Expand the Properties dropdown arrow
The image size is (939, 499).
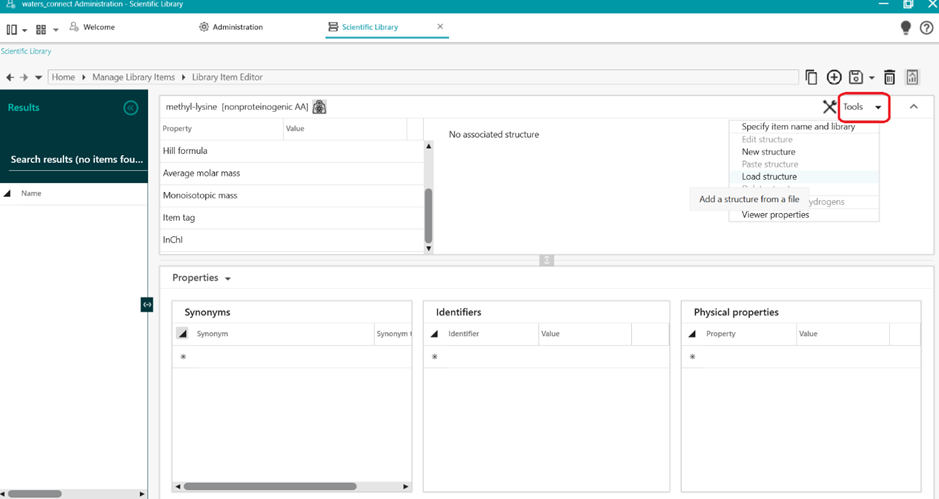pos(228,279)
